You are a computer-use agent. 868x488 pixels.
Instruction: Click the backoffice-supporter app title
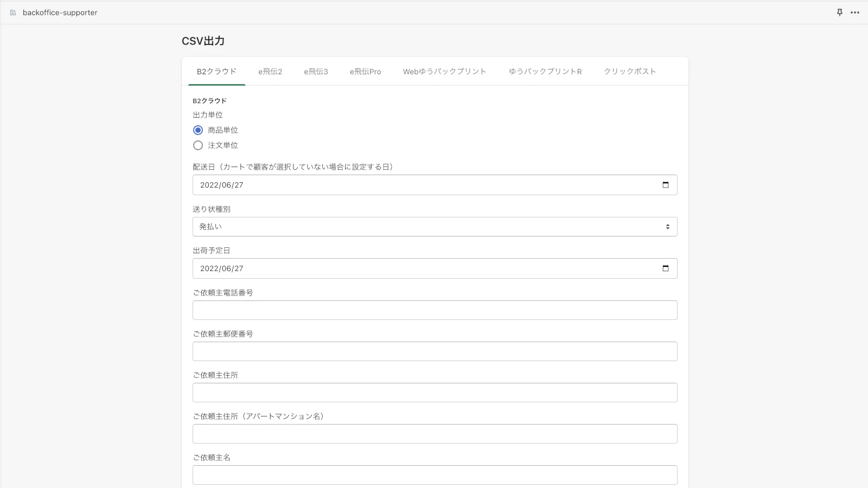60,12
